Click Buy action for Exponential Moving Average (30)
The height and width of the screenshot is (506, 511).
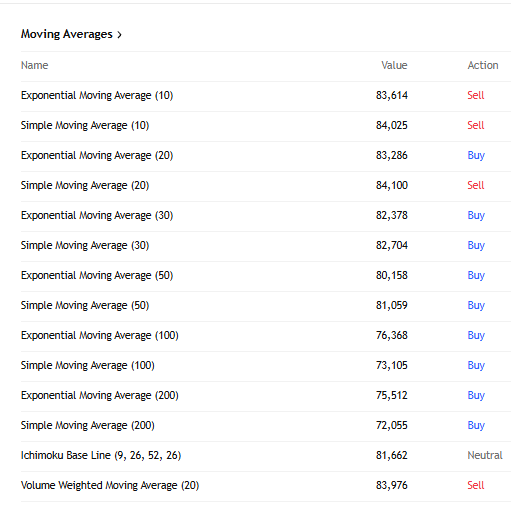pos(476,215)
